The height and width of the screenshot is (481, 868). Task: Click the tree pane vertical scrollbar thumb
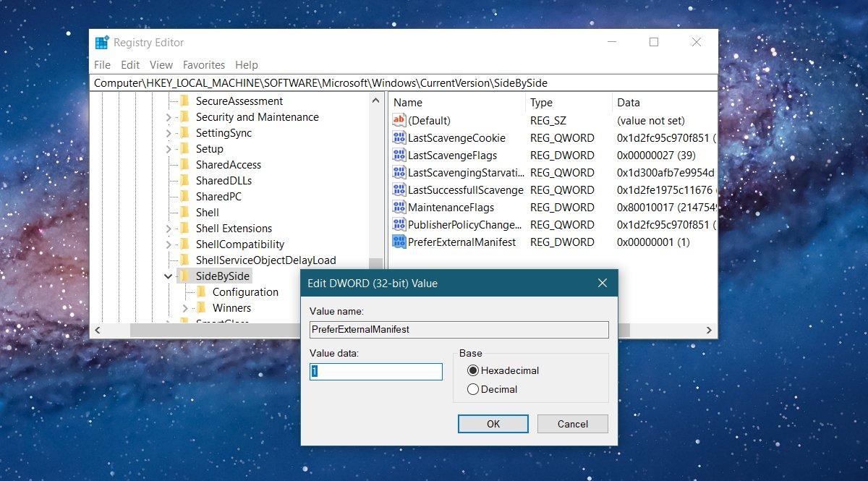(x=376, y=265)
